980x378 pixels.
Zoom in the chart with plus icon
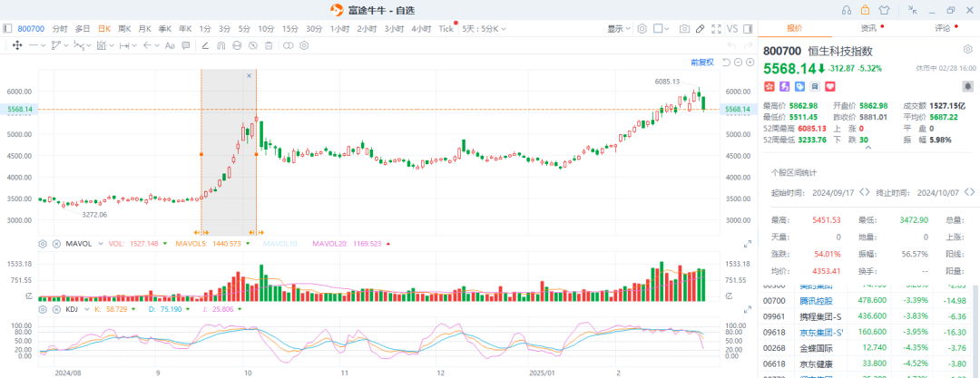pyautogui.click(x=750, y=62)
